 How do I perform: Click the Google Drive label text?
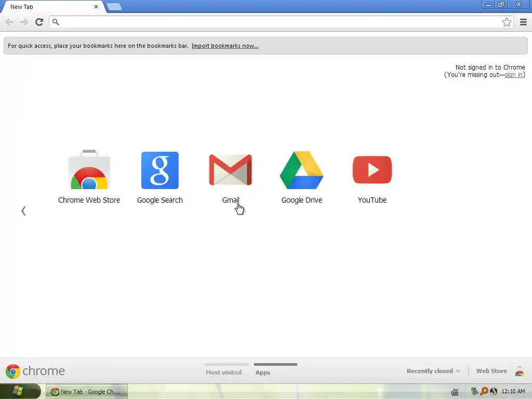click(x=302, y=200)
